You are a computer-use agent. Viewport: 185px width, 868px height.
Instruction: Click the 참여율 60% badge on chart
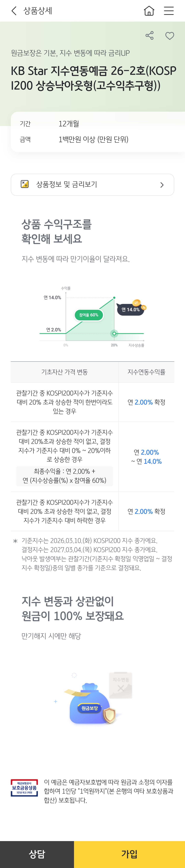[x=89, y=315]
